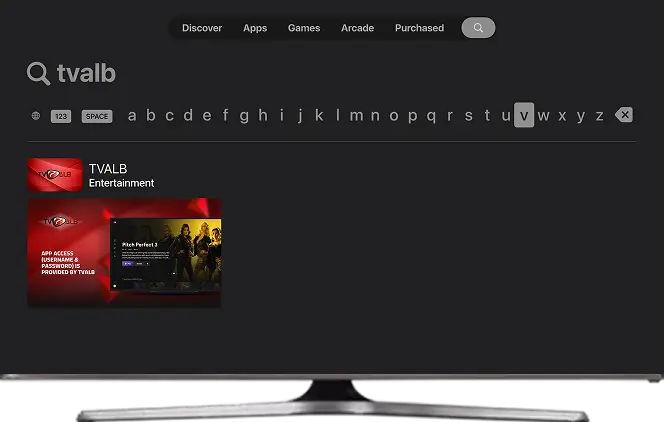Select letter e on keyboard
The image size is (664, 422).
tap(207, 115)
